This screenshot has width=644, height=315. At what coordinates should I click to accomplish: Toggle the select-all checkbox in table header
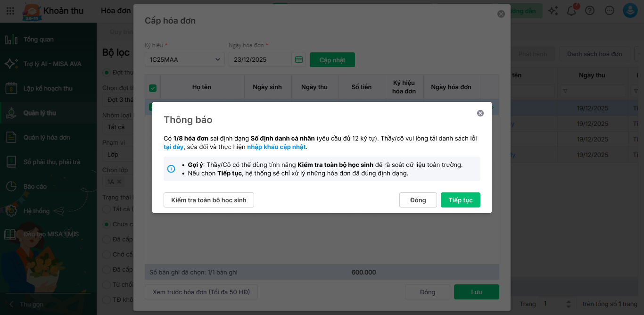(x=153, y=88)
